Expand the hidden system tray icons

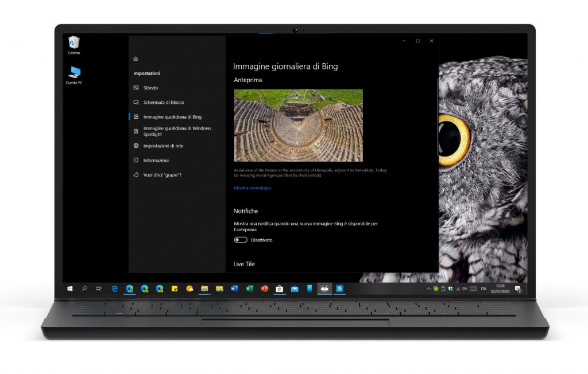click(x=428, y=289)
